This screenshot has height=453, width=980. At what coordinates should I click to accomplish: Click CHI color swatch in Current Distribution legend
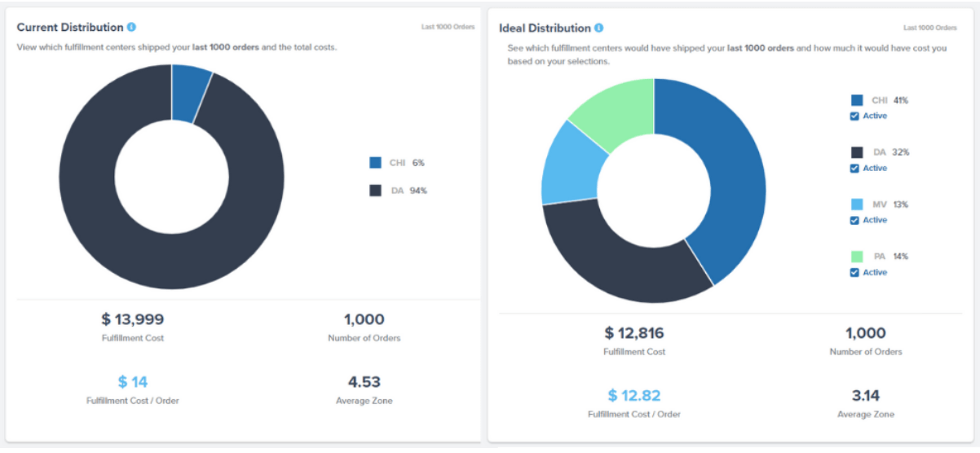tap(375, 163)
